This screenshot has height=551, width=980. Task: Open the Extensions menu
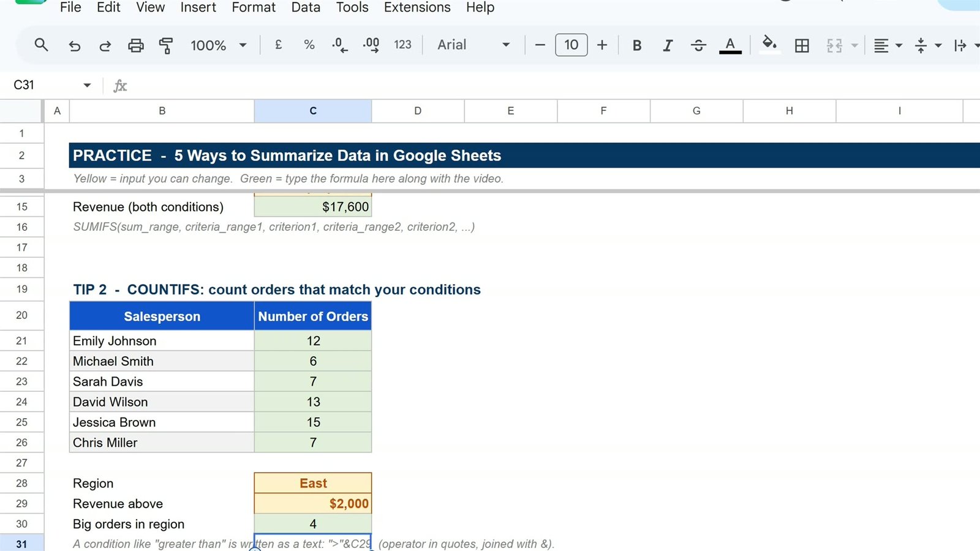[x=417, y=7]
